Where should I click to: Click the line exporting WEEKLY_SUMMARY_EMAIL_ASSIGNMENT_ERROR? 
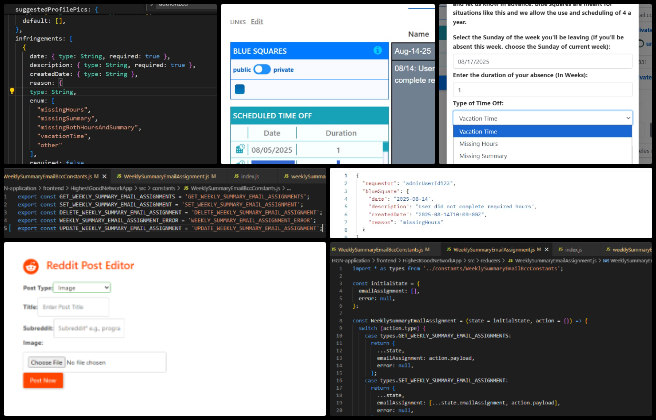[x=167, y=220]
